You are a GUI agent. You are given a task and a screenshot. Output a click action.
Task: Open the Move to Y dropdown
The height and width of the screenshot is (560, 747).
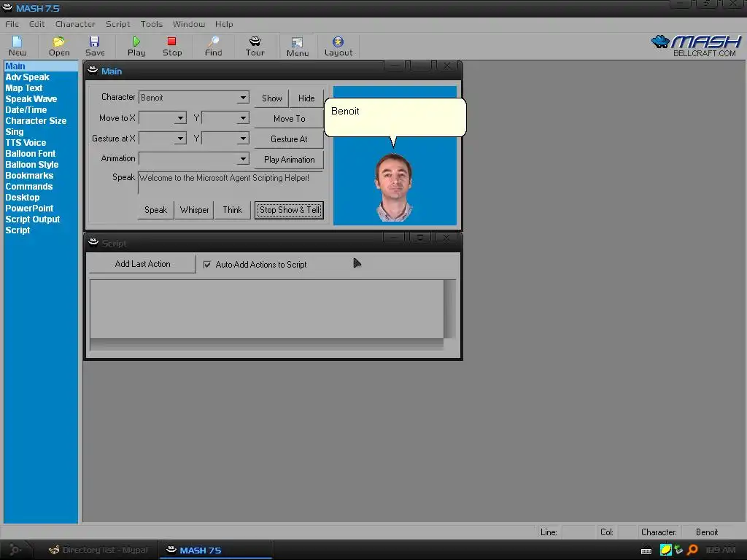pos(243,117)
